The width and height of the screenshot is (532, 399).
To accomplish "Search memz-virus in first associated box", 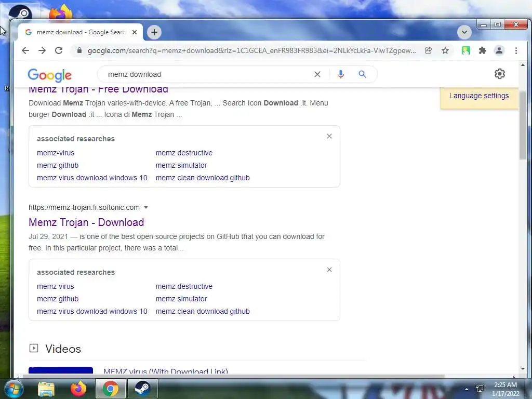I will (56, 153).
